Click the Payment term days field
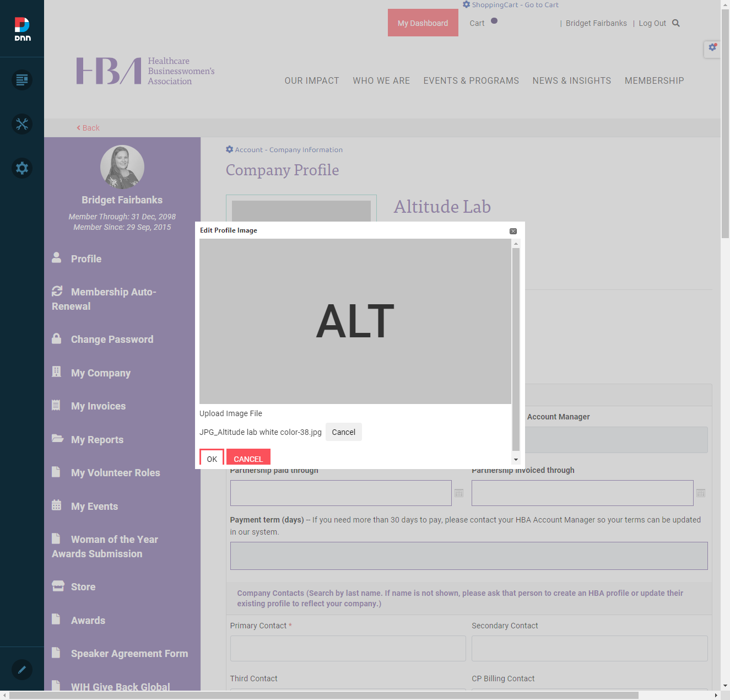 pyautogui.click(x=469, y=556)
